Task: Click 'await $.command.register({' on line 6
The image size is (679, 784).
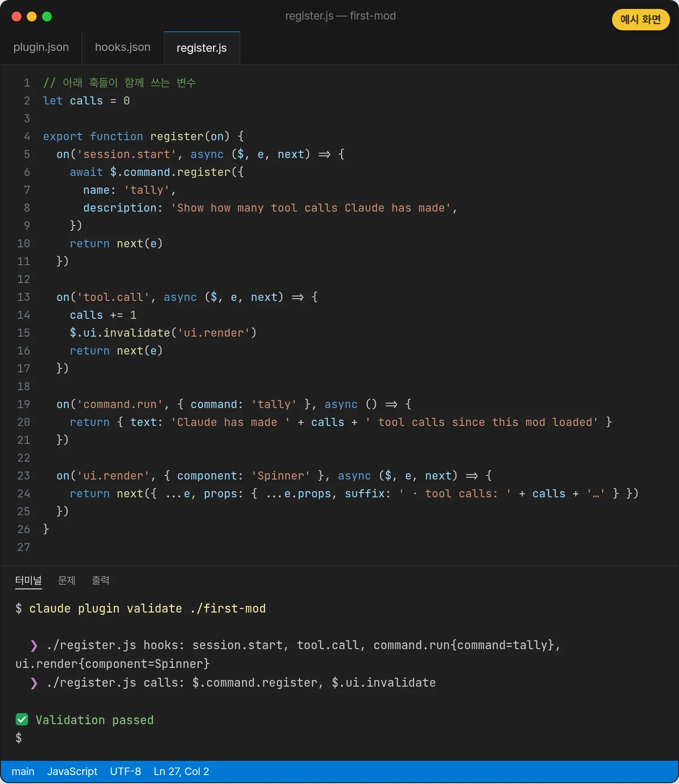Action: 157,172
